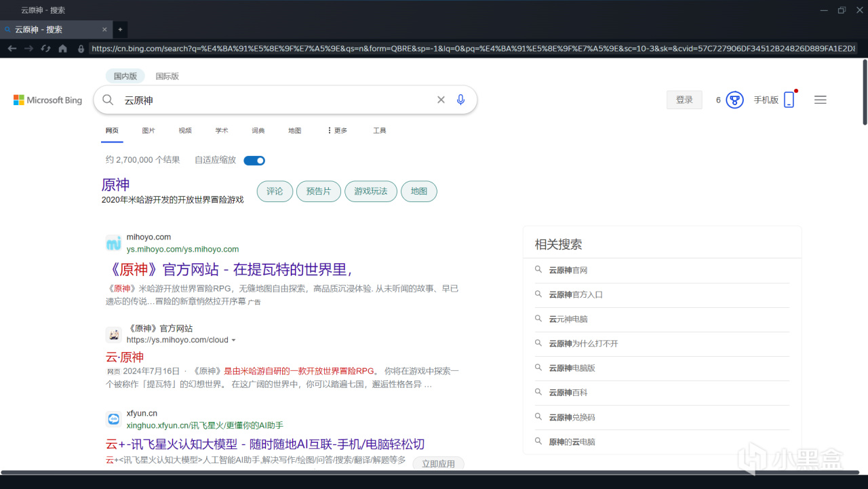Expand dropdown arrow after ys.mihoyo.com/cloud URL

(x=234, y=340)
